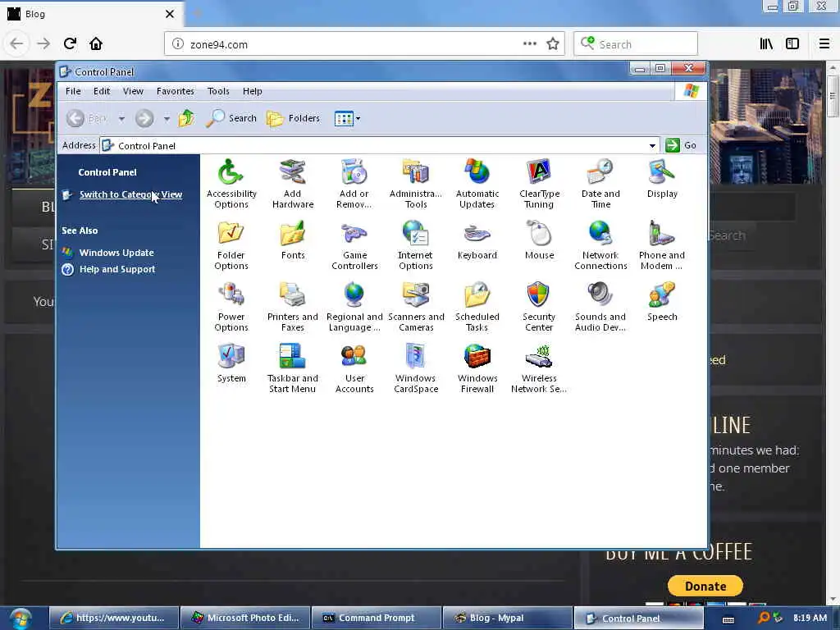
Task: Go to browser home page
Action: click(x=96, y=44)
